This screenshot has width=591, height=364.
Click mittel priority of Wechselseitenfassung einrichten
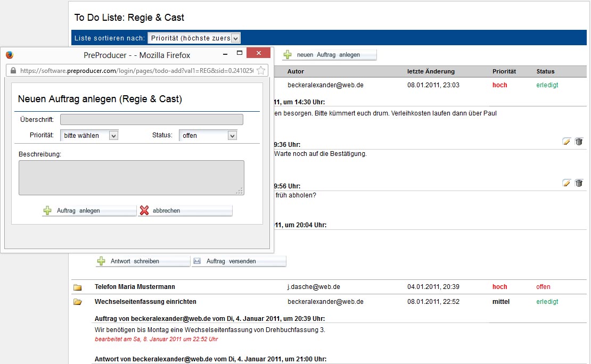point(501,301)
